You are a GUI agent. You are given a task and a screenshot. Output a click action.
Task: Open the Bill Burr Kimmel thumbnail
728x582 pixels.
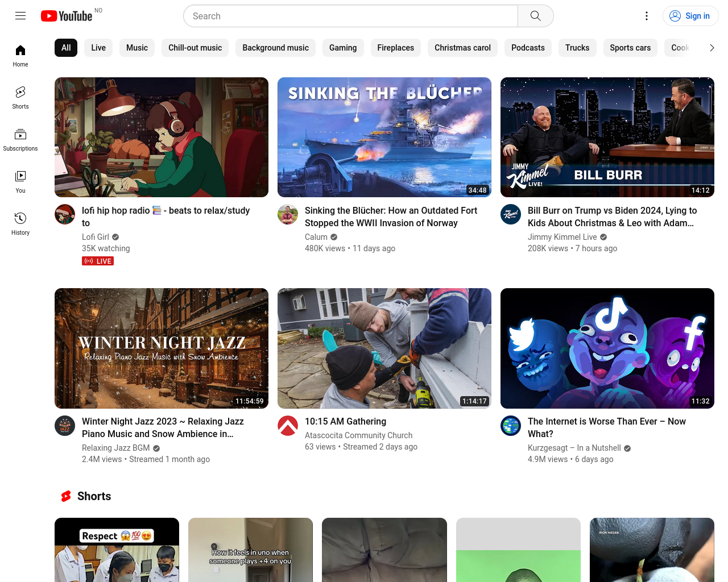[607, 138]
